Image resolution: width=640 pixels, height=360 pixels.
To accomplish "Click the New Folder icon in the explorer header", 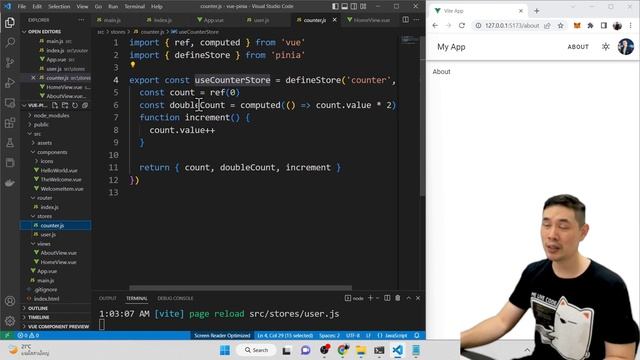I will tap(65, 105).
